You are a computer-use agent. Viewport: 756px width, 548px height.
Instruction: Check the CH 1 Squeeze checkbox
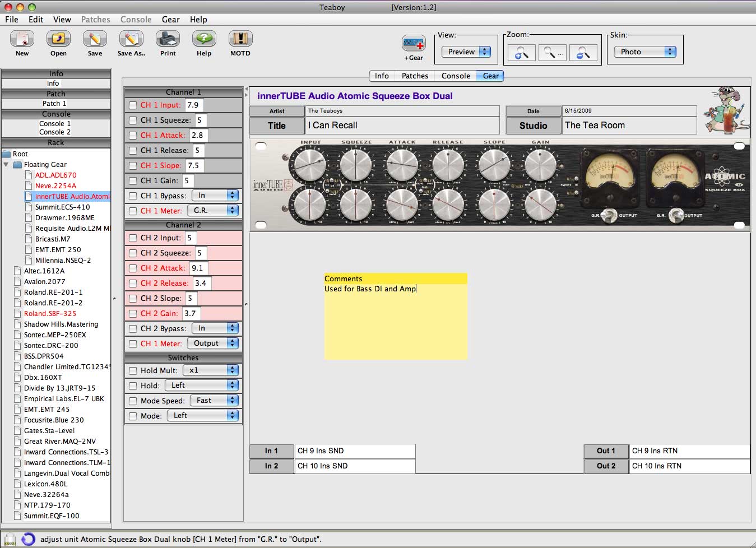click(x=133, y=120)
